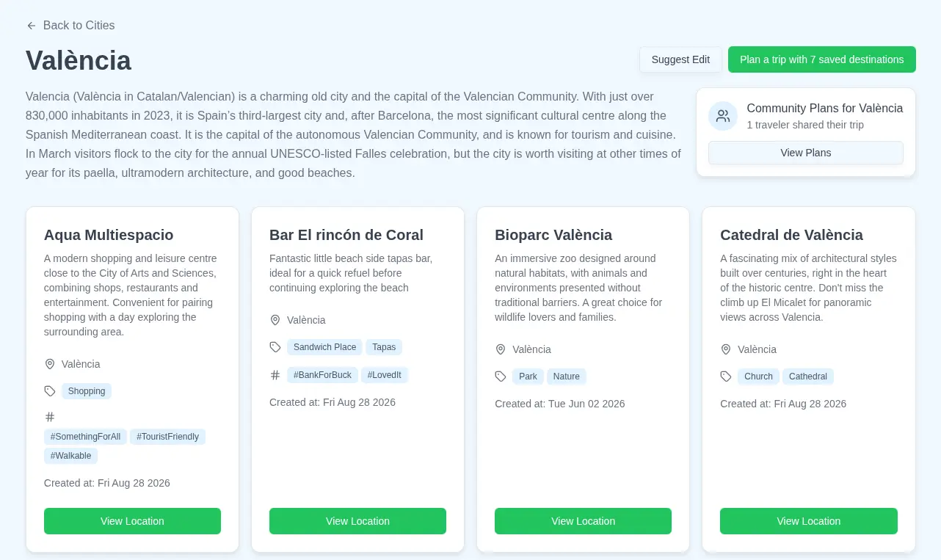Viewport: 941px width, 560px height.
Task: Open Bioparc València location page
Action: 583,521
